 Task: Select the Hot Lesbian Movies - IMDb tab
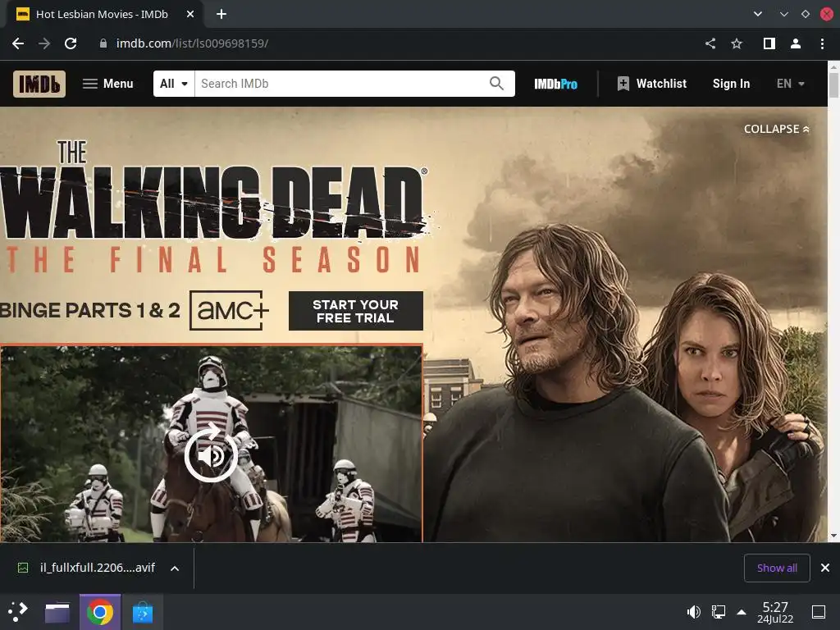(x=102, y=15)
